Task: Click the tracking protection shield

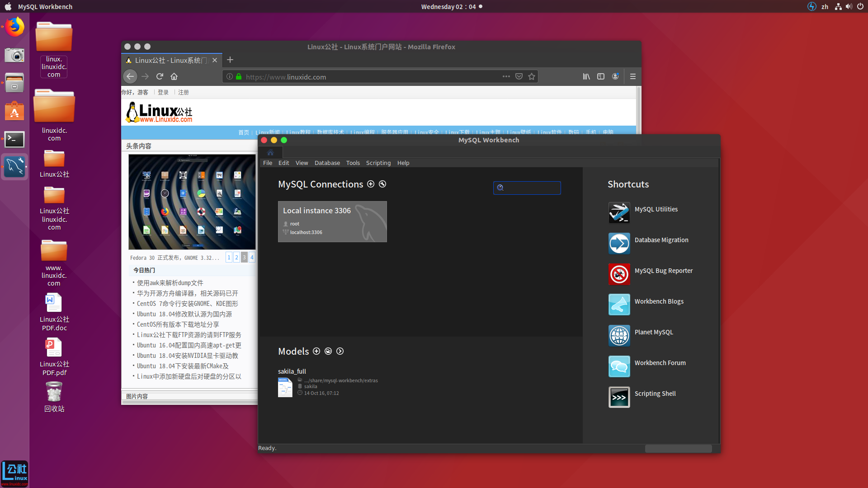Action: pyautogui.click(x=519, y=76)
